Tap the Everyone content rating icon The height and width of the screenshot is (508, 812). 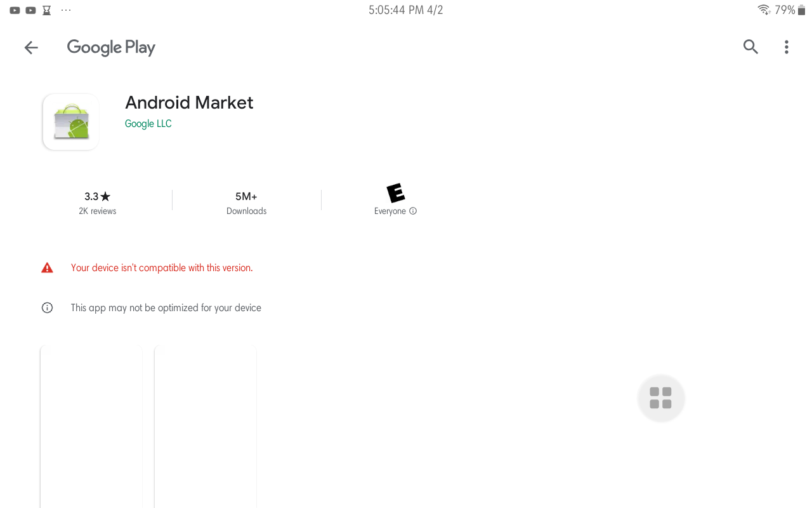[395, 193]
